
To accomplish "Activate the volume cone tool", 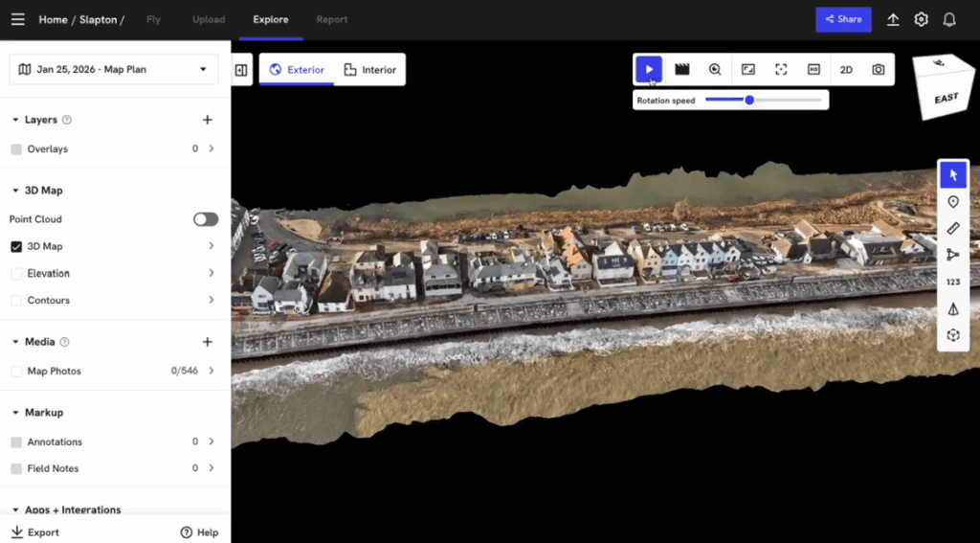I will point(953,308).
